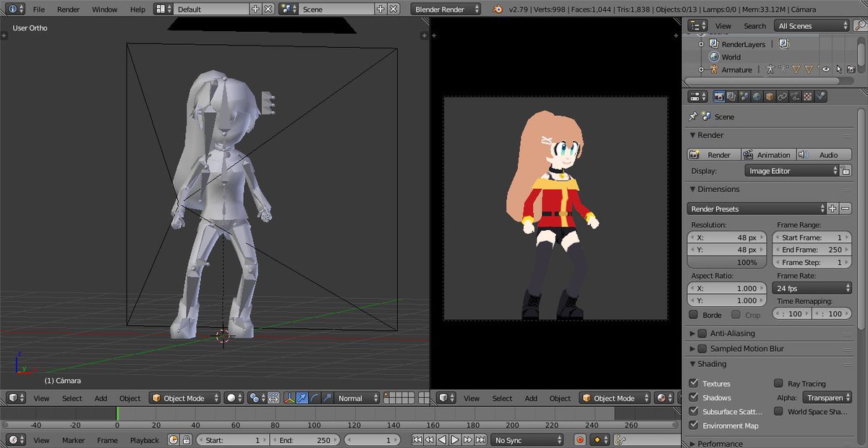Image resolution: width=868 pixels, height=448 pixels.
Task: Click the Armature figure icon in outliner
Action: pos(715,69)
